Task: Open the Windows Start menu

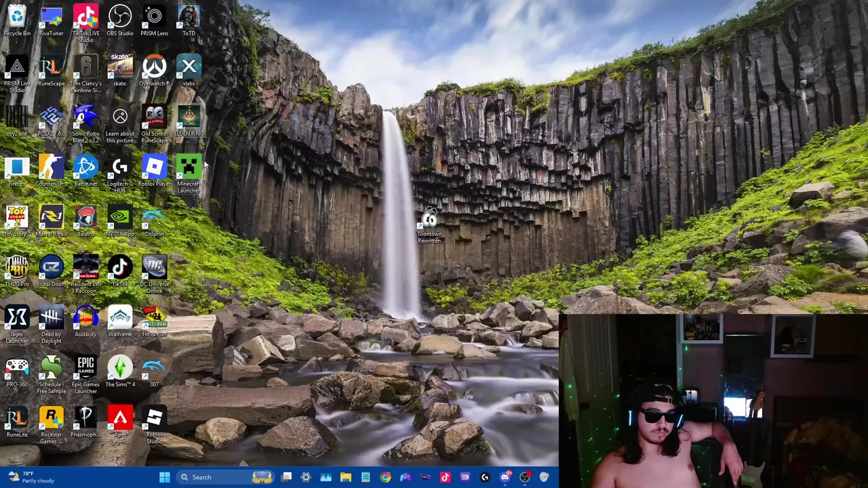Action: (165, 477)
